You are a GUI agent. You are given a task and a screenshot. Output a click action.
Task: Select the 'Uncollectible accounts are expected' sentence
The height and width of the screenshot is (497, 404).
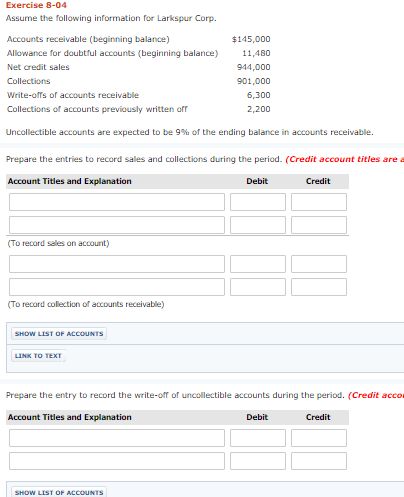(x=190, y=132)
